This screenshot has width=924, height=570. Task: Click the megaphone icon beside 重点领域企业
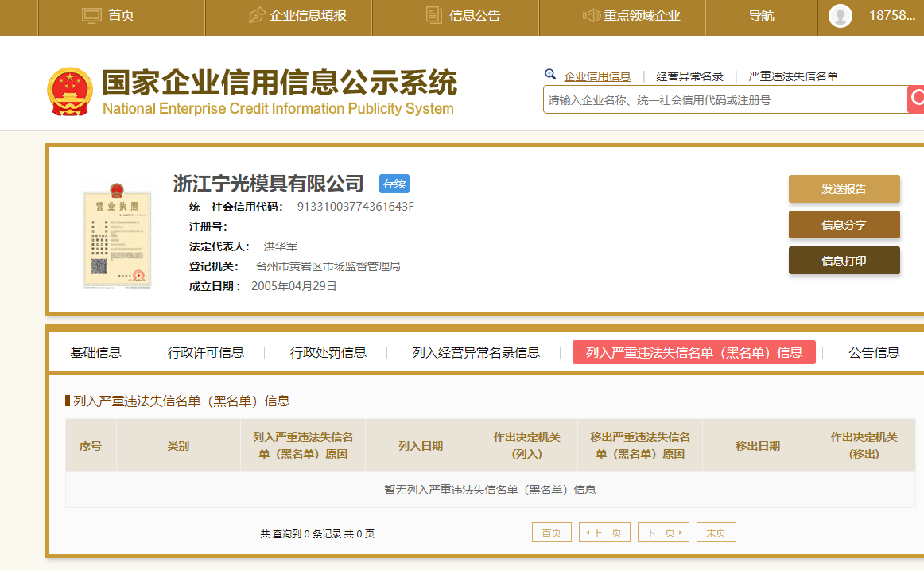[x=591, y=15]
